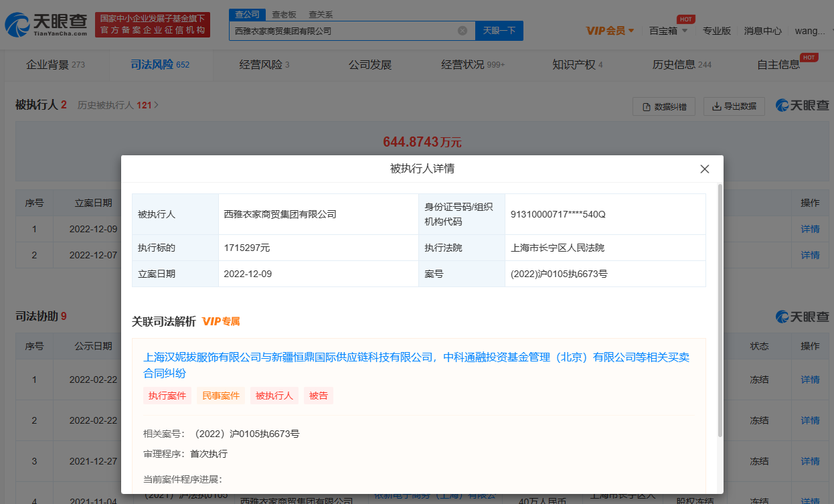Click the 民事案件 tag

tap(221, 396)
